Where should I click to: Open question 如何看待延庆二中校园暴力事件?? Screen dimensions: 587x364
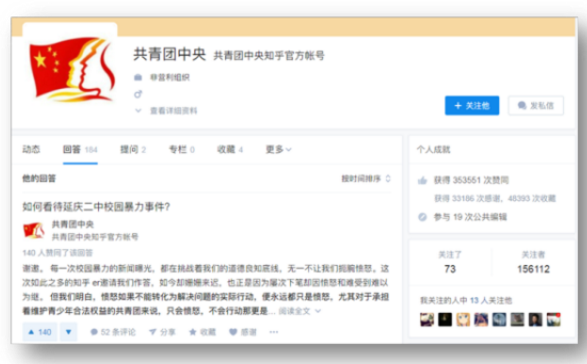tap(96, 207)
